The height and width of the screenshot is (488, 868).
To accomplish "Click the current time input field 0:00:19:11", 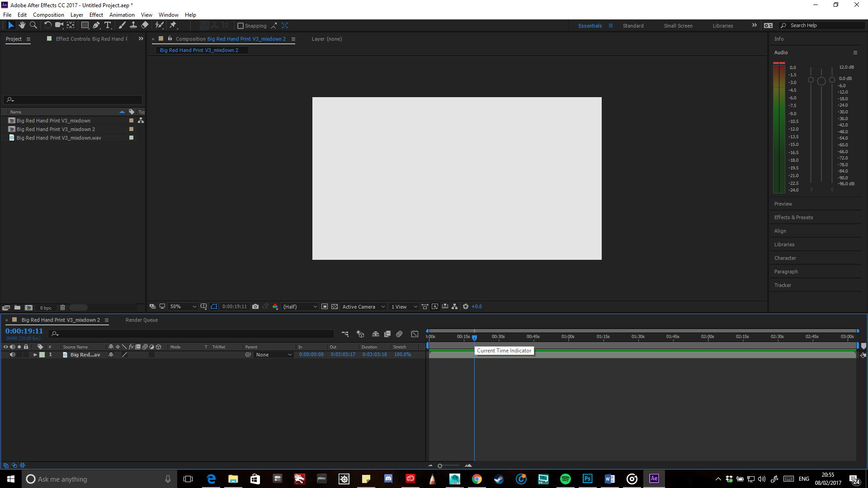I will point(24,331).
